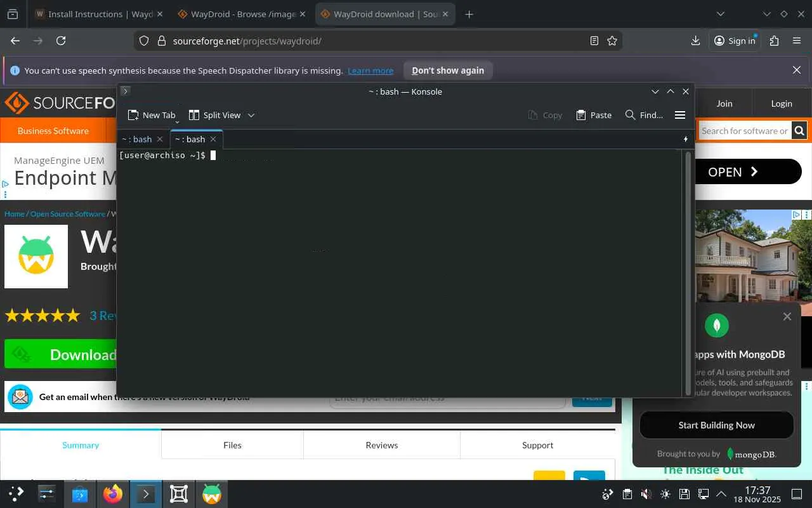Open the Support tab on SourceForge

pyautogui.click(x=538, y=445)
